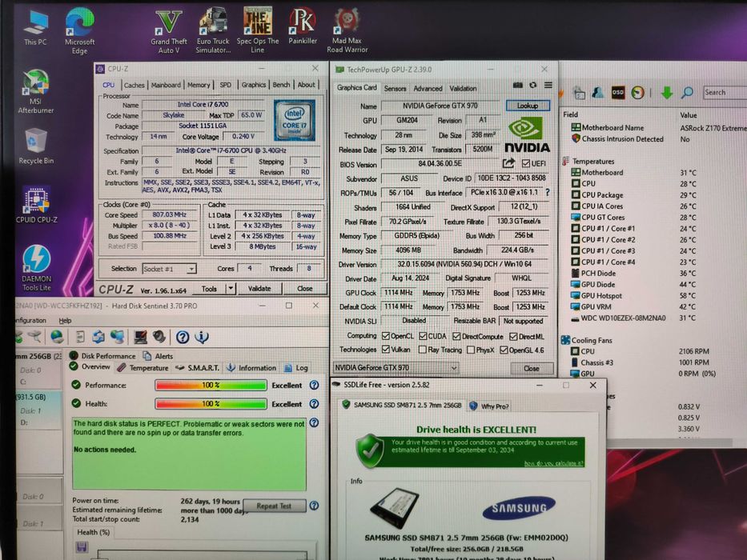
Task: Toggle DirectCompute checkbox in GPU-Z
Action: tap(456, 336)
